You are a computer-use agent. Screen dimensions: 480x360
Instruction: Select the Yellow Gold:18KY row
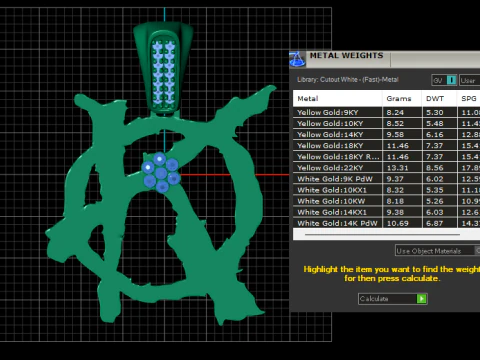click(x=387, y=145)
